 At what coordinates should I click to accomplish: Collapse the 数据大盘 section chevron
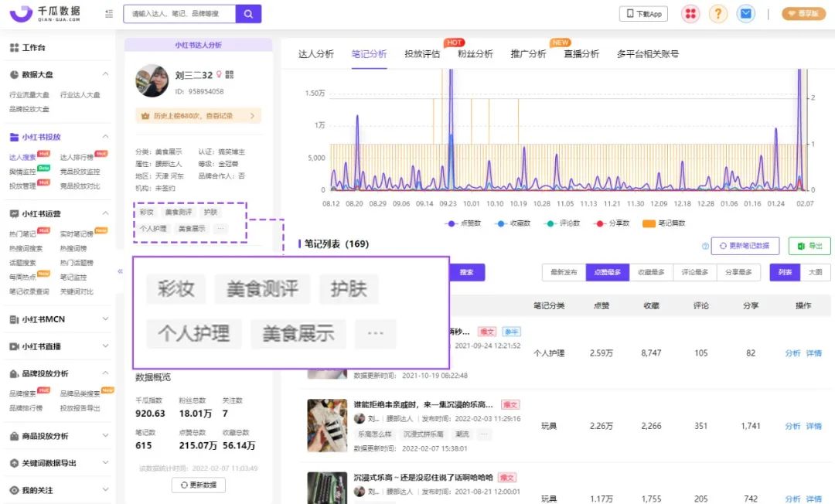click(105, 74)
